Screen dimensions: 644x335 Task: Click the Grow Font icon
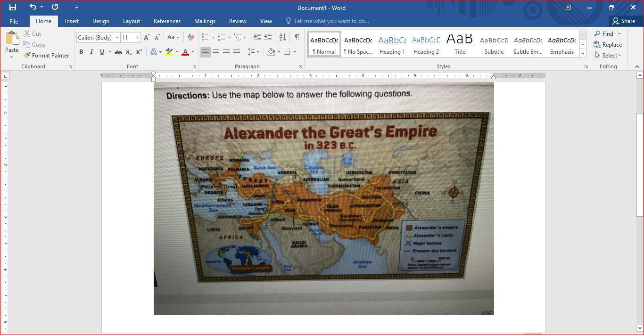pyautogui.click(x=147, y=37)
